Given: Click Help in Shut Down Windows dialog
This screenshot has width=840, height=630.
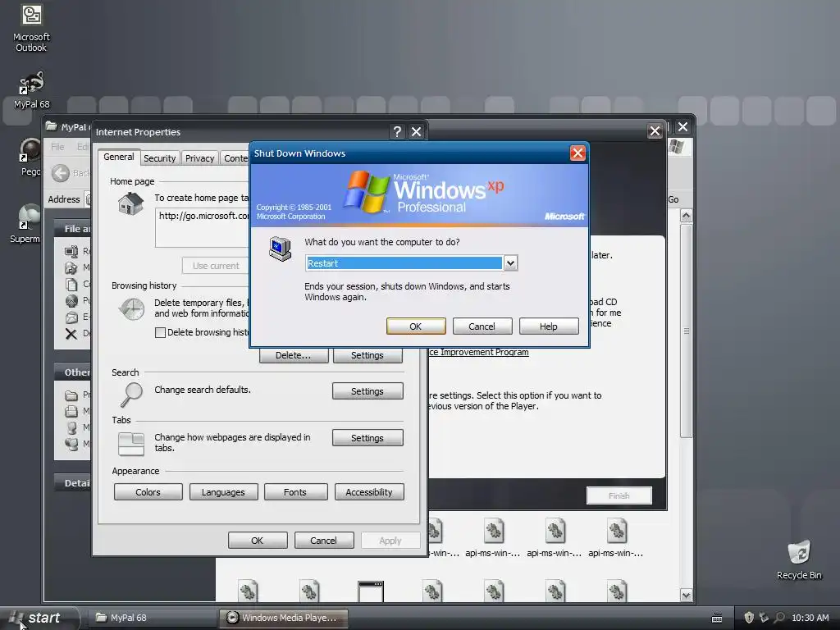Looking at the screenshot, I should point(549,326).
